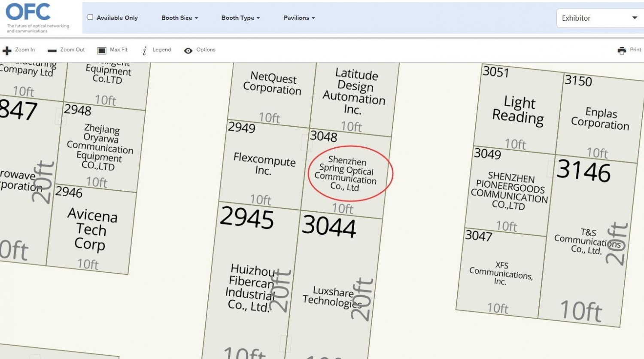644x359 pixels.
Task: Expand the Booth Size dropdown
Action: tap(179, 18)
